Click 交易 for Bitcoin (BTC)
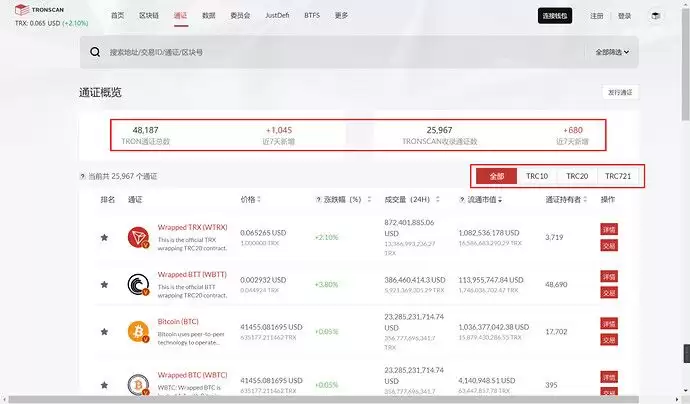 tap(609, 340)
